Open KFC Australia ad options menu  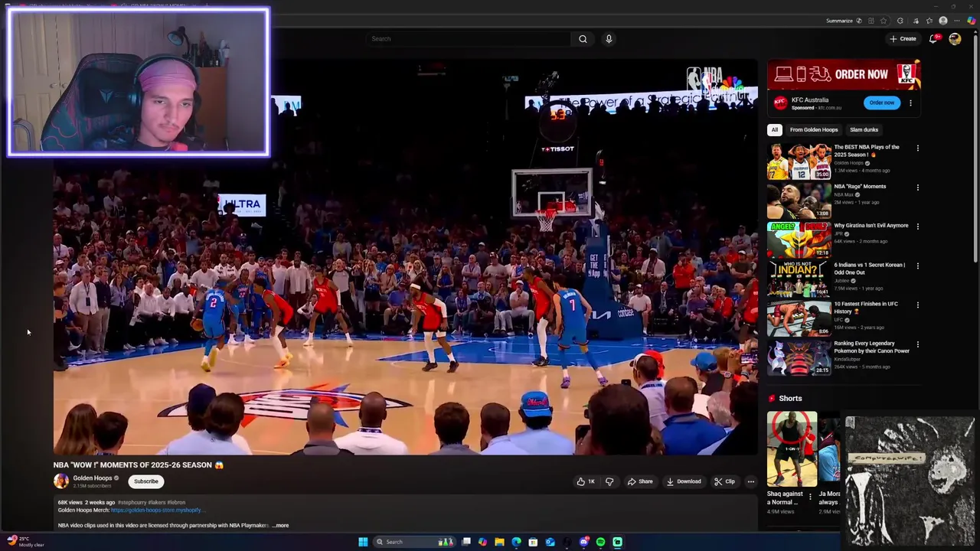coord(910,103)
